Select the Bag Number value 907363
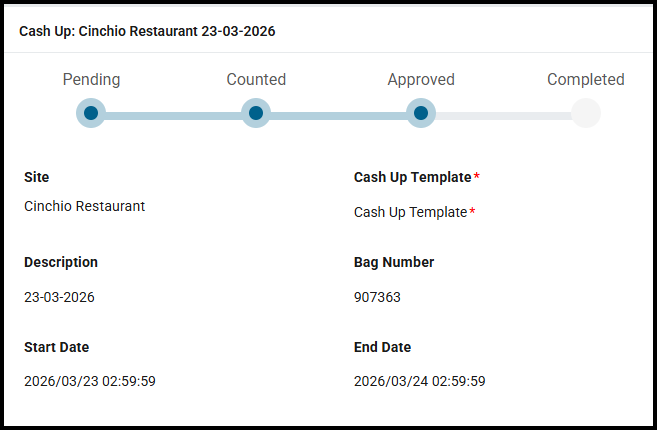This screenshot has width=657, height=430. [x=377, y=297]
